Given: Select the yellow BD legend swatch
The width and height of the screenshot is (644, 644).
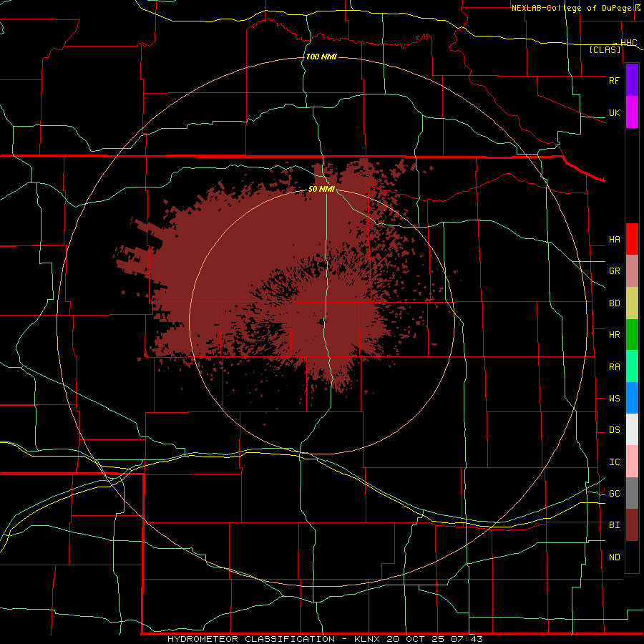Looking at the screenshot, I should (632, 303).
